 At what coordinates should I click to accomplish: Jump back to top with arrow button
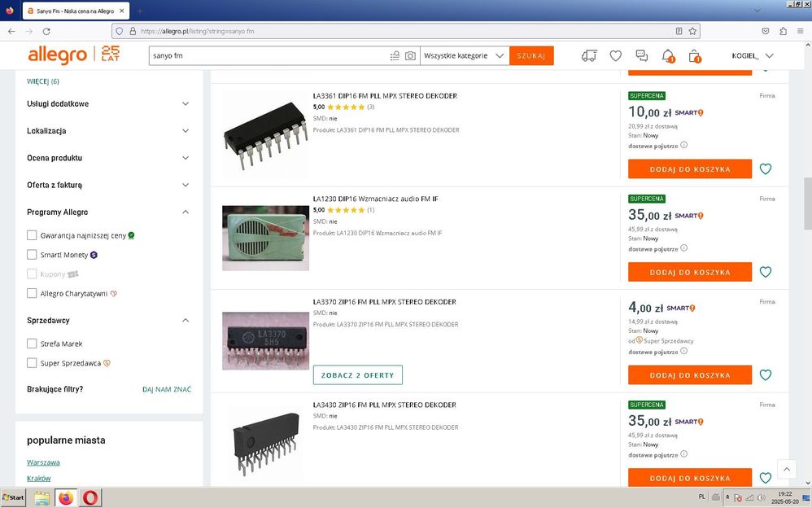[787, 469]
